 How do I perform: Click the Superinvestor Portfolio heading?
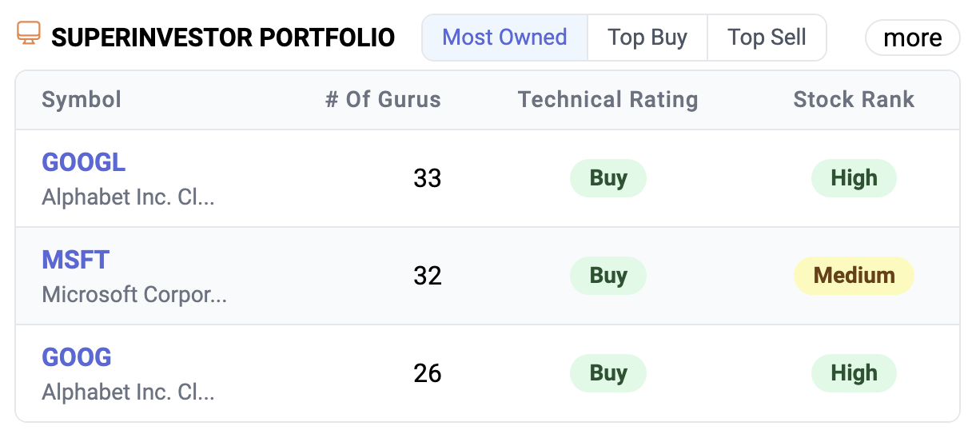(x=223, y=38)
